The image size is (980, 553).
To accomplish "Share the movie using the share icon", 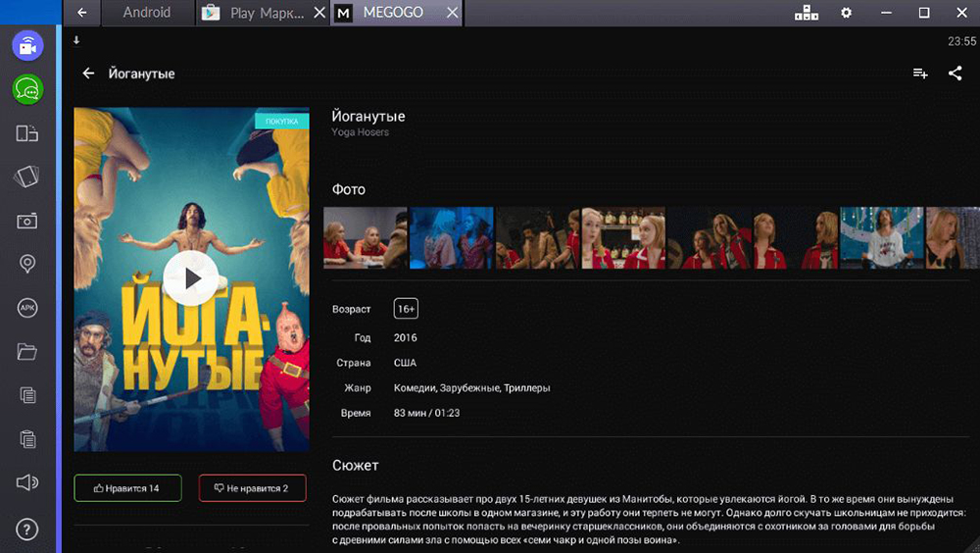I will 955,74.
